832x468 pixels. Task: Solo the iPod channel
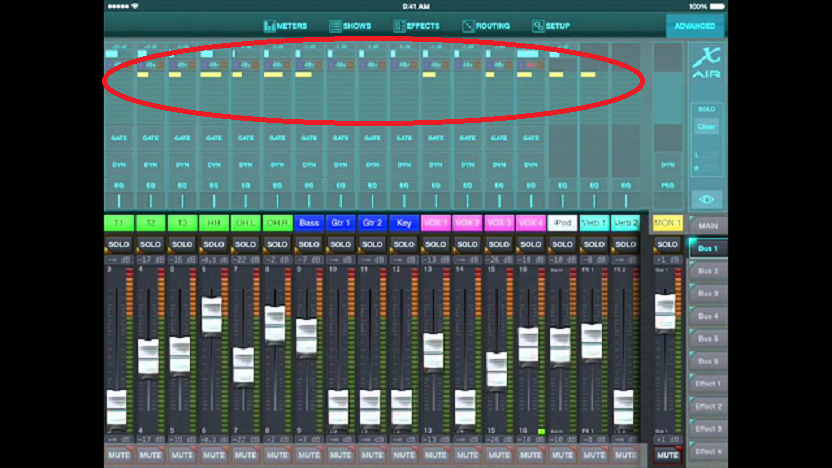click(x=562, y=245)
